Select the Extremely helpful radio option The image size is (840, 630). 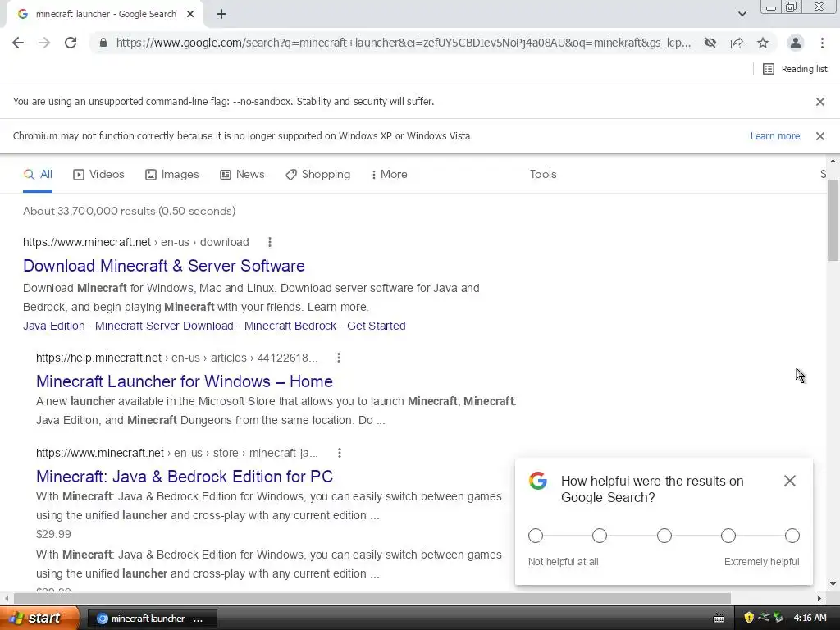792,536
